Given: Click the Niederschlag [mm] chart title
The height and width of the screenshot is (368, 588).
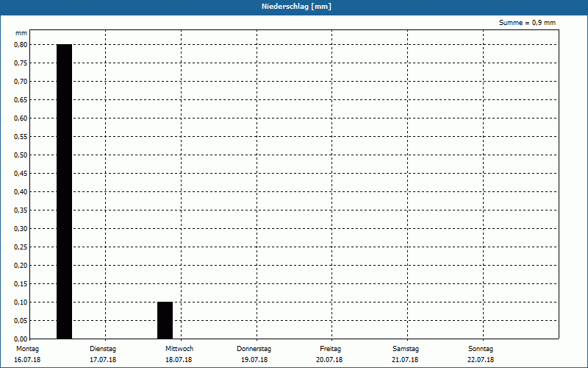Looking at the screenshot, I should tap(296, 7).
